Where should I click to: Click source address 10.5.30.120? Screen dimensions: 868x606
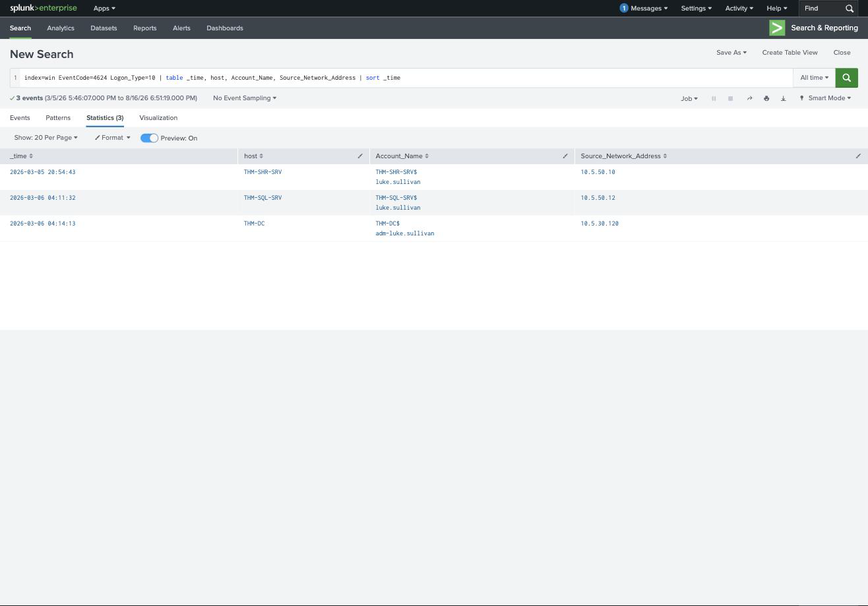(x=600, y=224)
